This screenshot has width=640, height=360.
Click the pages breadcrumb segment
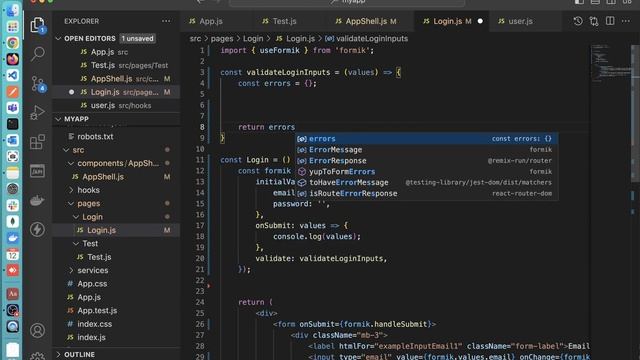coord(222,38)
